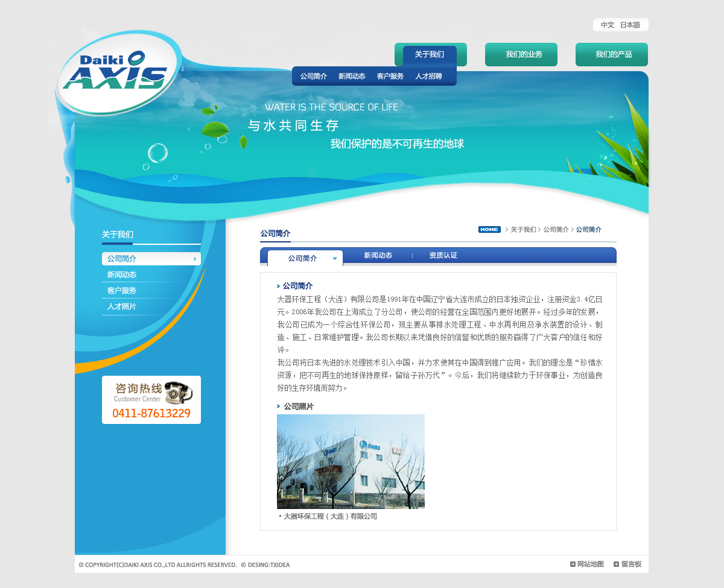Click the 咨询热线 hotline telephone banner

[151, 400]
